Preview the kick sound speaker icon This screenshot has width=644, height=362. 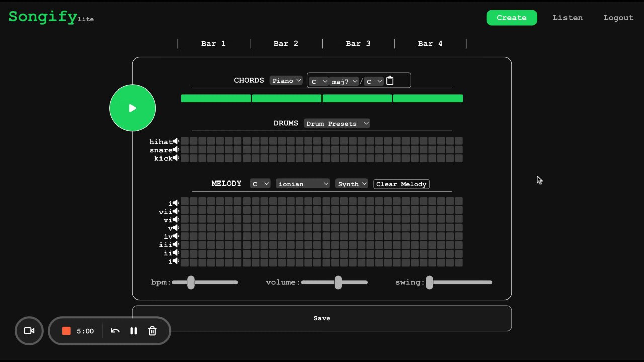tap(176, 158)
